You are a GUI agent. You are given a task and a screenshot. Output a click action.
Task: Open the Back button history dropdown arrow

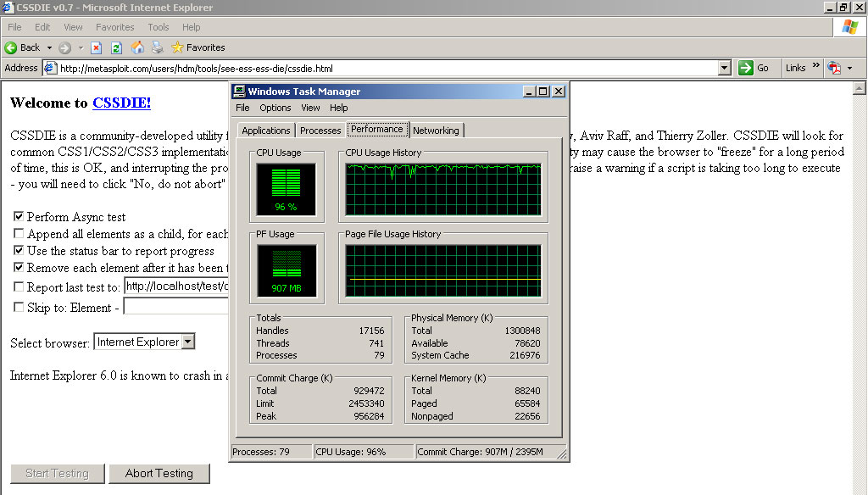tap(49, 48)
